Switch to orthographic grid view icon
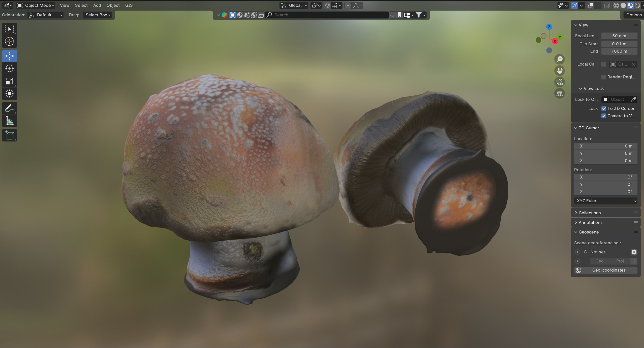This screenshot has width=644, height=348. pos(559,94)
